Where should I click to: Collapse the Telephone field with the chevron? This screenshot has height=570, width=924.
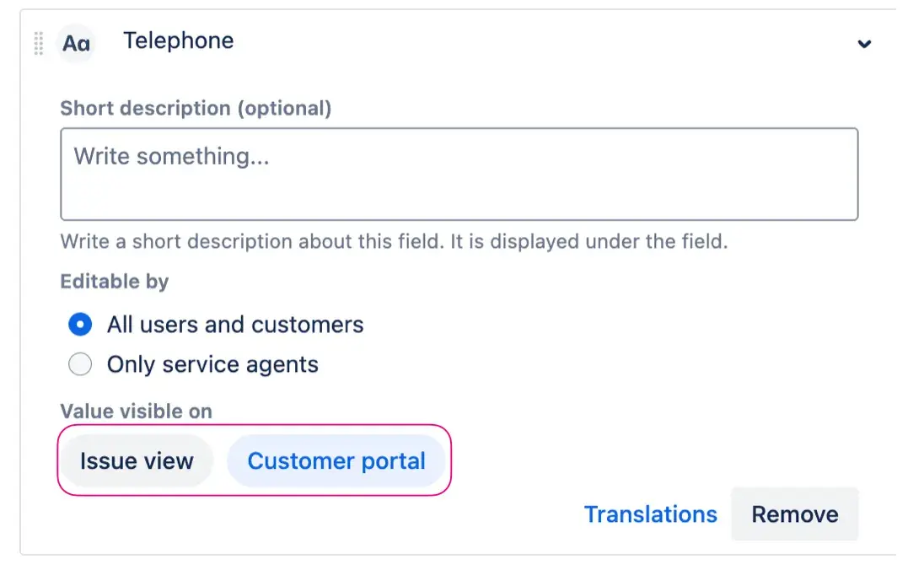pyautogui.click(x=863, y=44)
